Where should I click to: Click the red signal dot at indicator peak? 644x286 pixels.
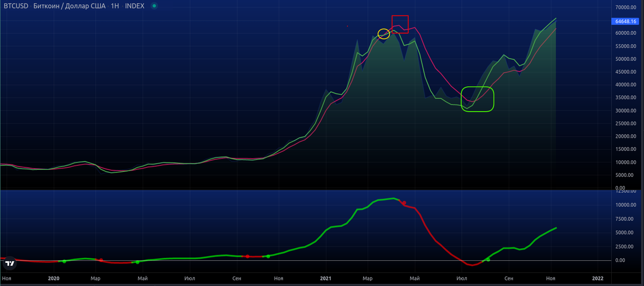(x=404, y=203)
